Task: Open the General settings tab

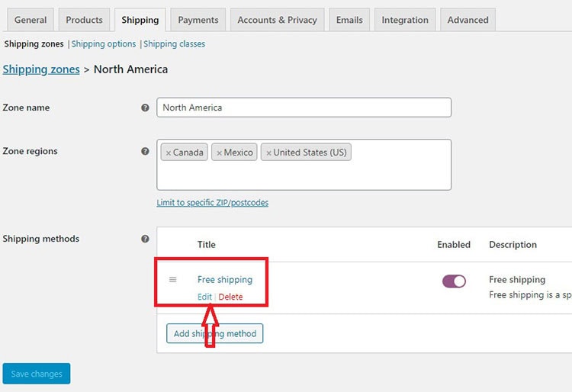Action: 31,20
